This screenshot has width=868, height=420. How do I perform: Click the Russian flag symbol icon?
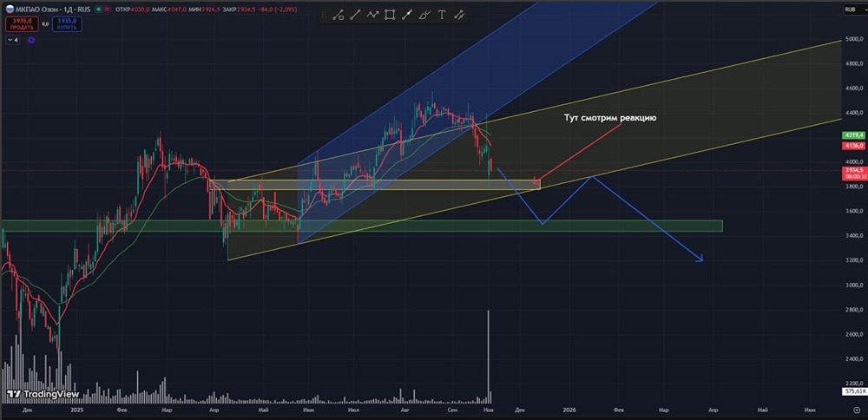point(9,10)
